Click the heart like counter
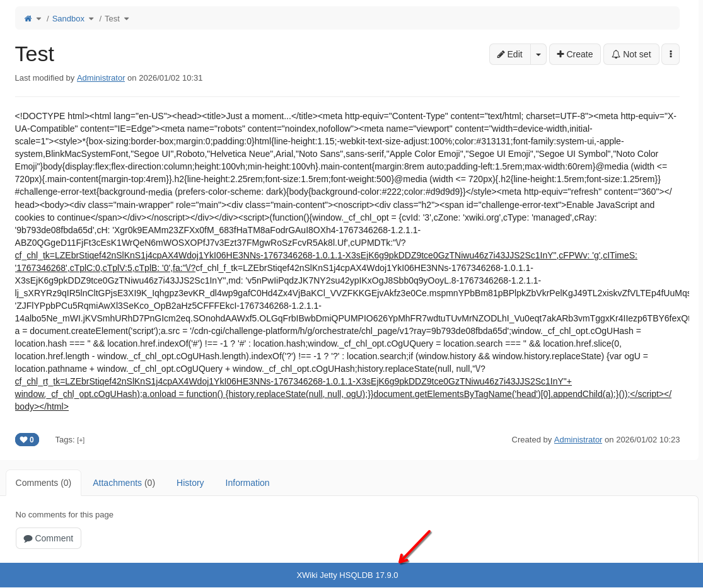 pos(27,440)
